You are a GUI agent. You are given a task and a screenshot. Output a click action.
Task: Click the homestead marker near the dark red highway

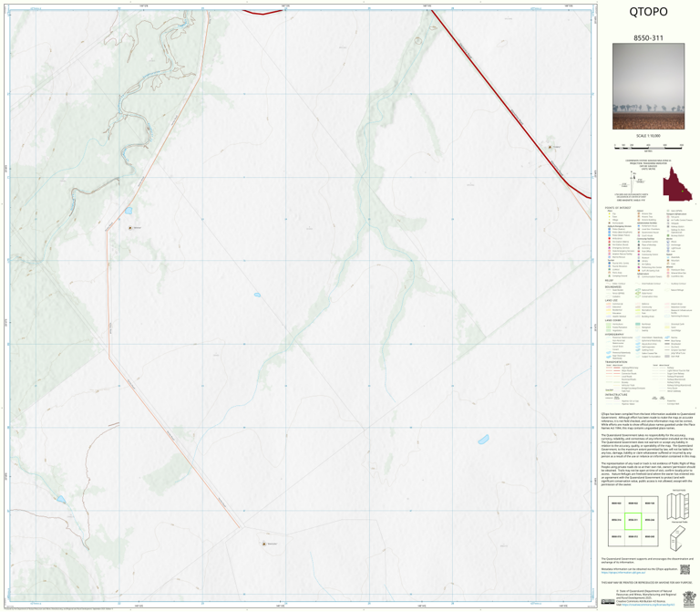pyautogui.click(x=550, y=147)
